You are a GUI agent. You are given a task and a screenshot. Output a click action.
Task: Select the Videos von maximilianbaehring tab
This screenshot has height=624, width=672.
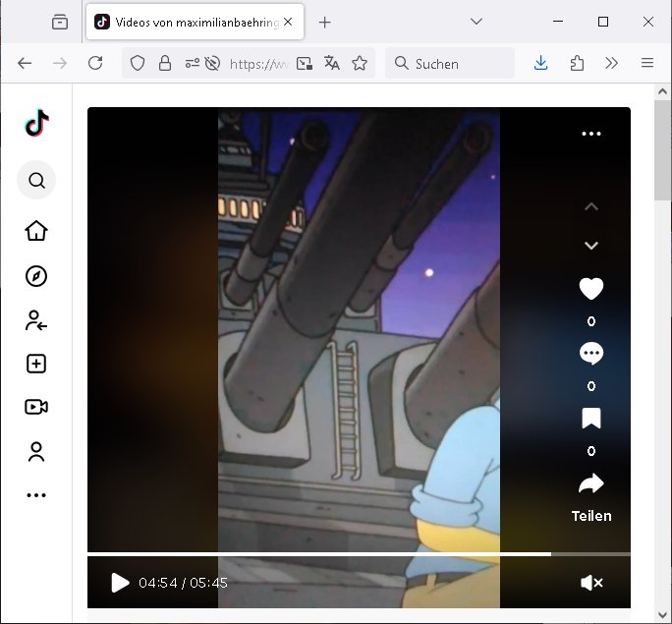coord(195,22)
